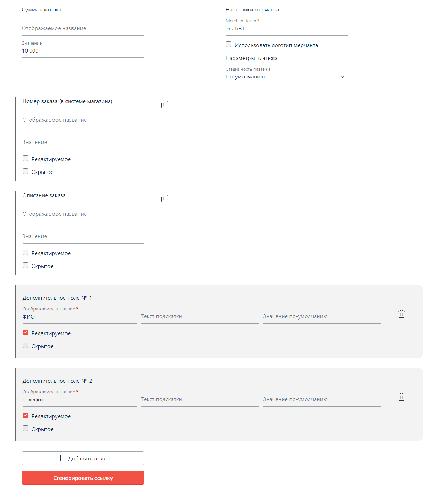
Task: Focus the order number Значение field
Action: click(83, 143)
